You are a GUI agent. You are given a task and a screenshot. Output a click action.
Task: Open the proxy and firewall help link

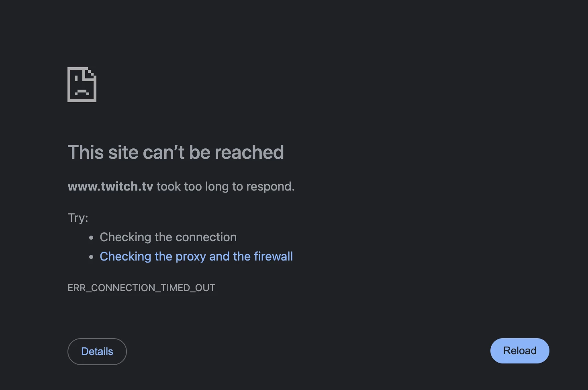pyautogui.click(x=196, y=257)
